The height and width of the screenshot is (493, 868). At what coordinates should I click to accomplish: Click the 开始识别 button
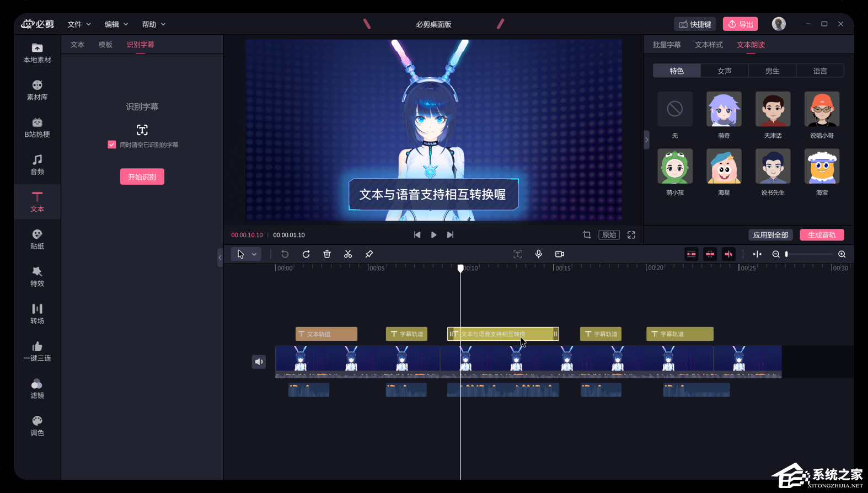click(142, 177)
